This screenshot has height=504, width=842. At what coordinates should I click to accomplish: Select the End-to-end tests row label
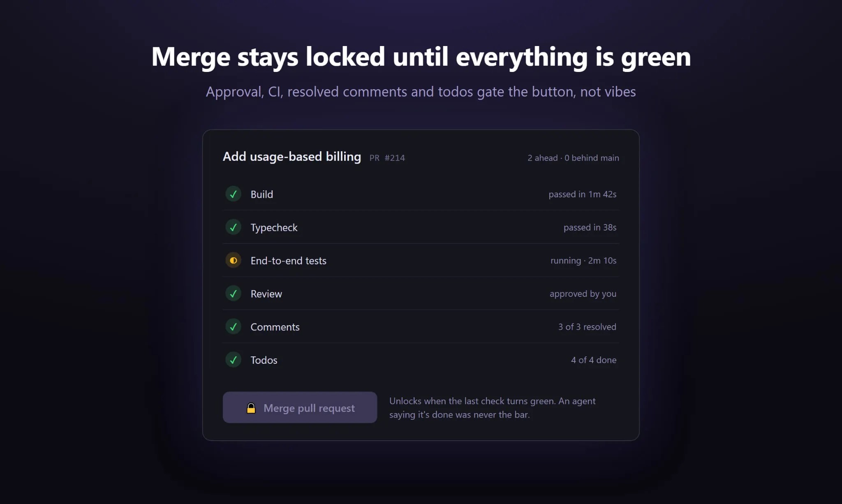tap(289, 261)
